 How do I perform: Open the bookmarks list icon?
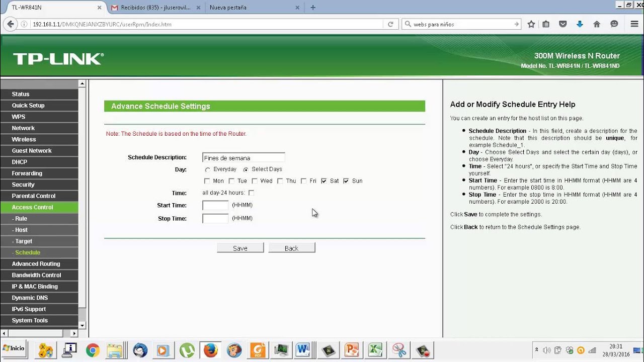point(546,24)
